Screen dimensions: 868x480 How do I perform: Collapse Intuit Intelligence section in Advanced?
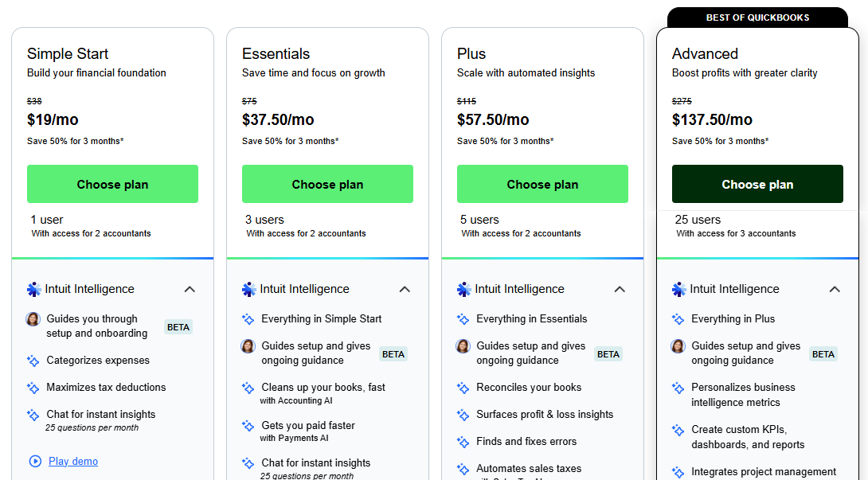click(835, 289)
